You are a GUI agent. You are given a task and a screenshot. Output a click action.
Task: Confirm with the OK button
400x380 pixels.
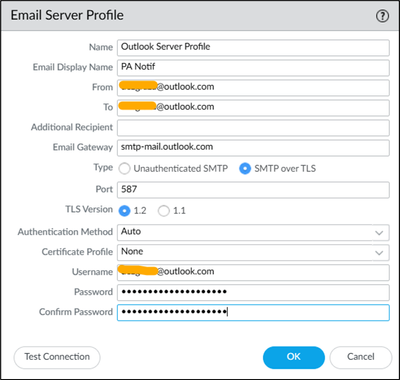[x=294, y=357]
